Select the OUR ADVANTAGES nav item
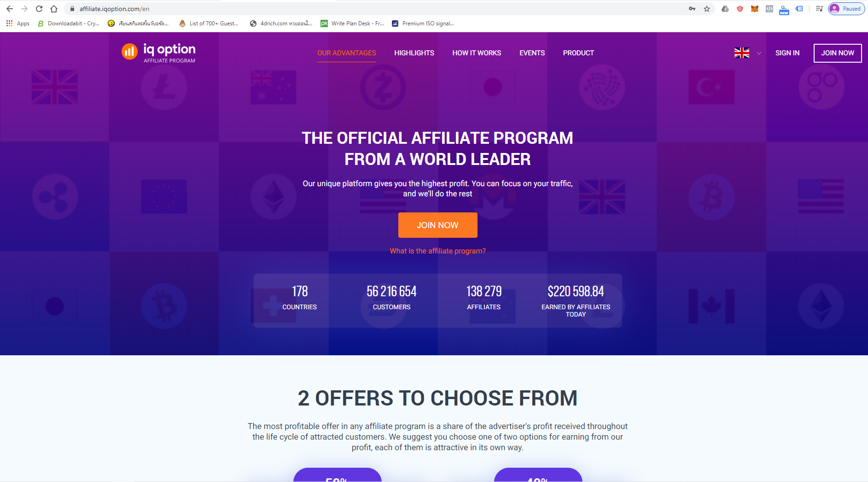This screenshot has width=868, height=482. [x=347, y=53]
